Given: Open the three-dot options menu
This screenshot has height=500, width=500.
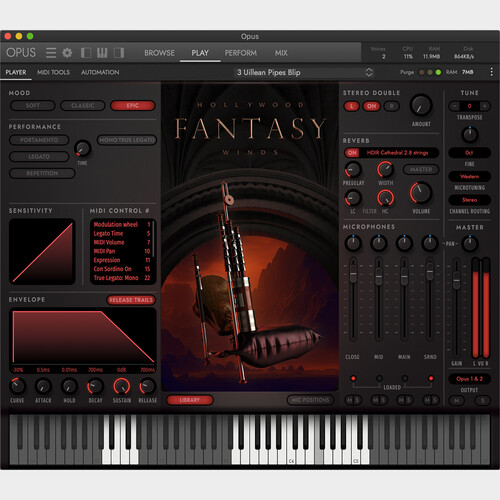Looking at the screenshot, I should (x=491, y=72).
